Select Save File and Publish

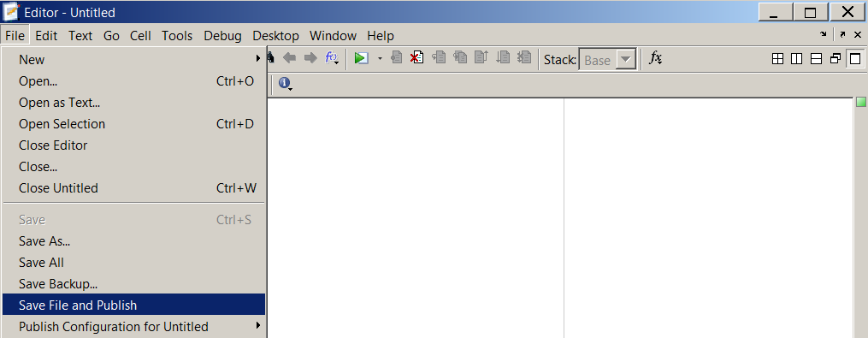pos(133,305)
